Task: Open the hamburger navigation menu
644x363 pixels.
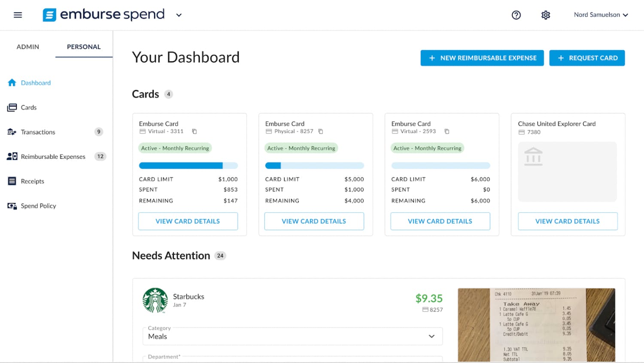Action: point(18,15)
